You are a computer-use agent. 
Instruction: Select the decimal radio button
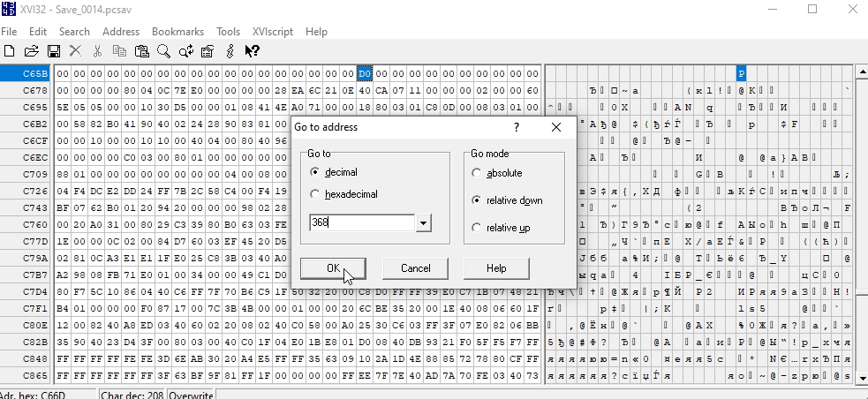[x=315, y=173]
